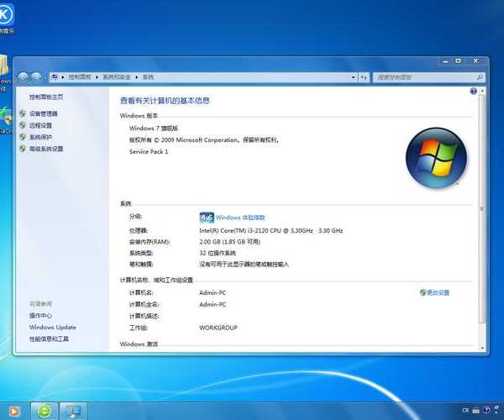This screenshot has width=504, height=420.
Task: Open 操作中心 (Action Center) link
Action: (40, 316)
